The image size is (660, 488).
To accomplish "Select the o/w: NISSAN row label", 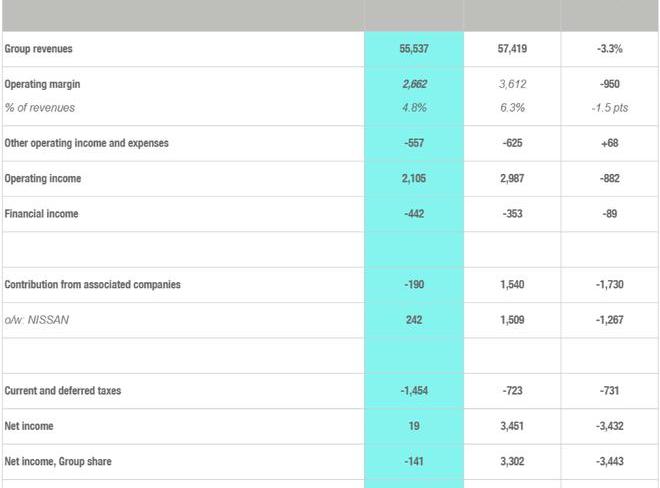I will pyautogui.click(x=37, y=320).
